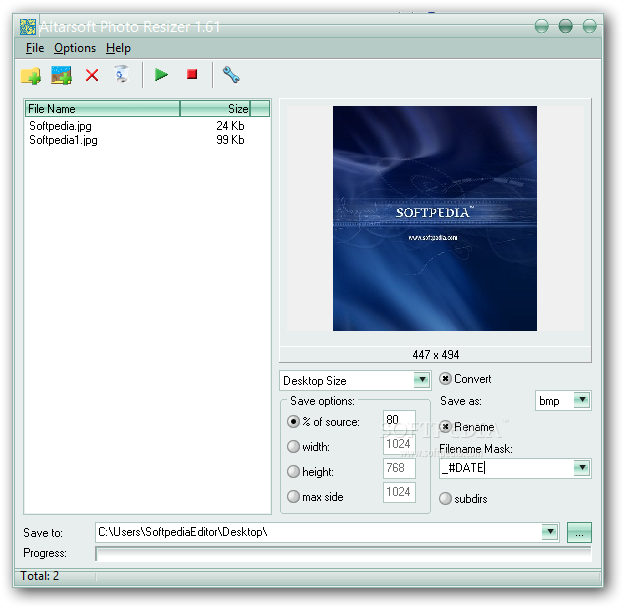
Task: Stop processing with red stop icon
Action: [192, 74]
